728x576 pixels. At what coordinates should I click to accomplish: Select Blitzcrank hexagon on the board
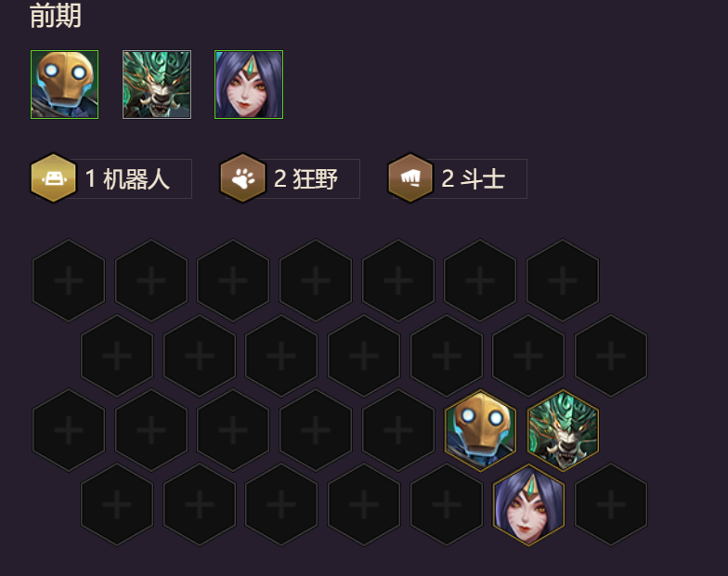pyautogui.click(x=481, y=431)
